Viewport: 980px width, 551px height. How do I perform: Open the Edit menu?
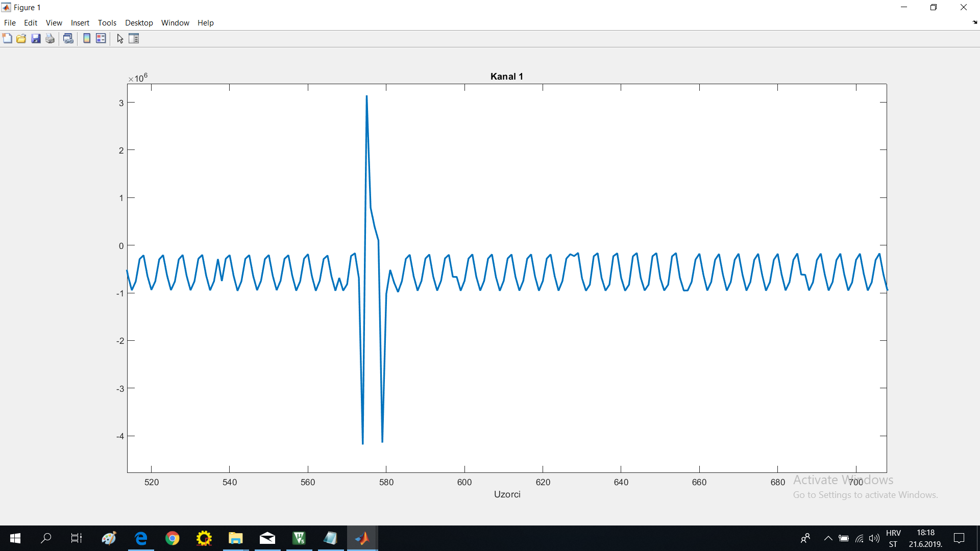click(31, 23)
